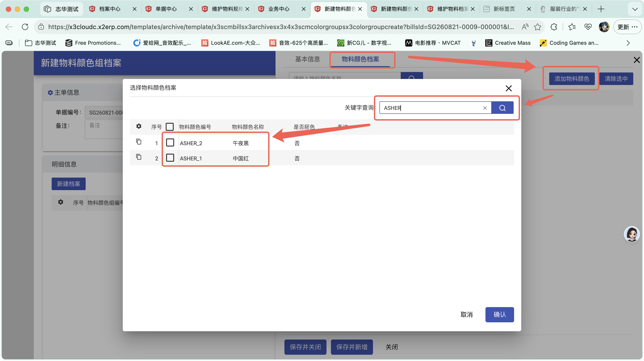Open favorites list icon in toolbar
This screenshot has height=361, width=644.
[572, 27]
